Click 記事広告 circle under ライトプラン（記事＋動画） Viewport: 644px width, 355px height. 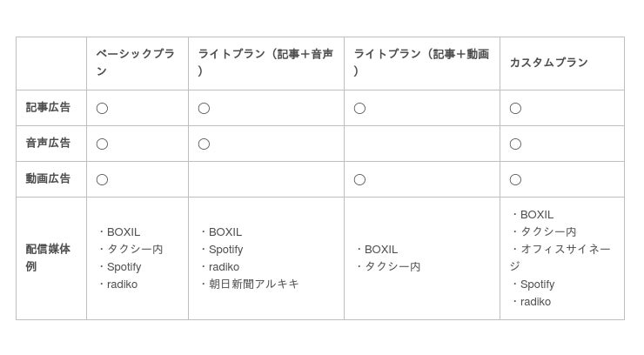click(x=359, y=109)
